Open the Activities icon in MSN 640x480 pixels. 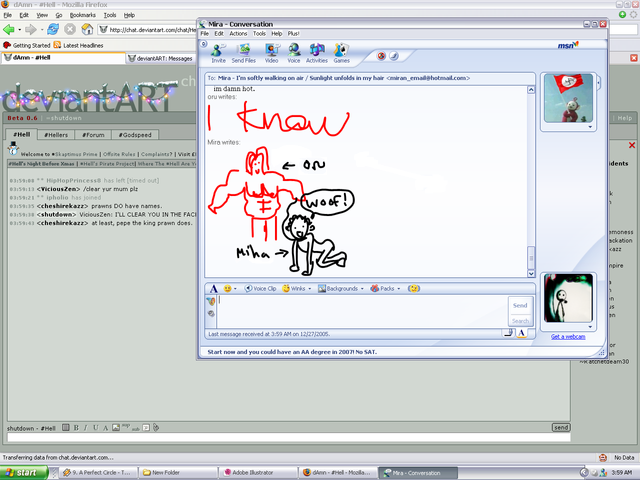click(x=317, y=53)
